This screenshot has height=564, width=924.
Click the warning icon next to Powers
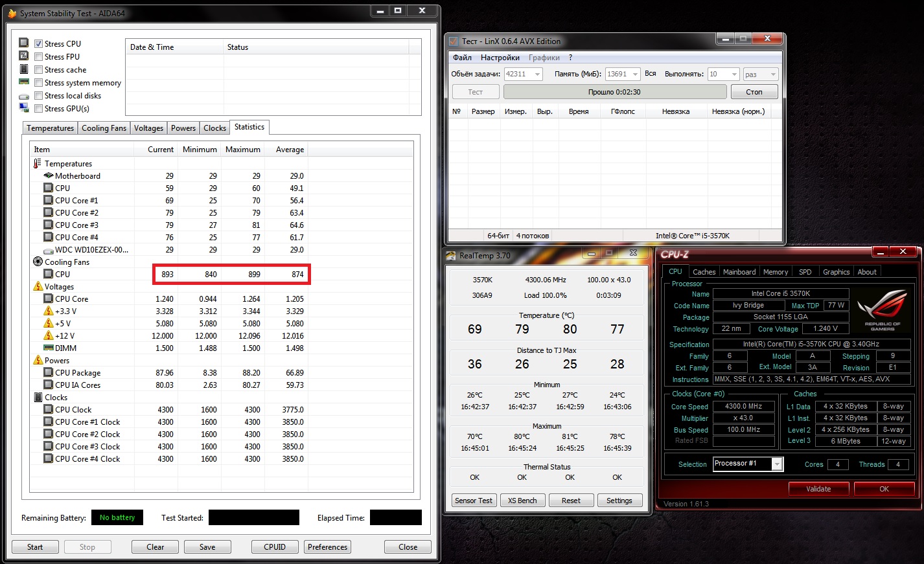(x=38, y=360)
